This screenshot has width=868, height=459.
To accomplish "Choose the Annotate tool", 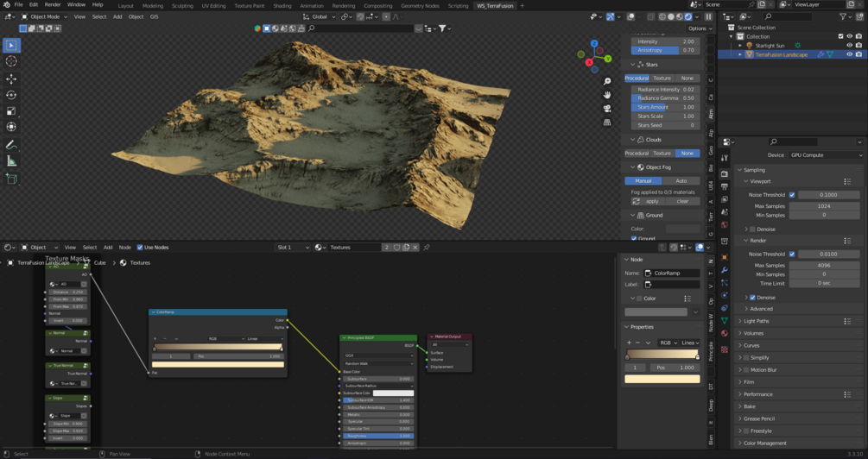I will 11,145.
